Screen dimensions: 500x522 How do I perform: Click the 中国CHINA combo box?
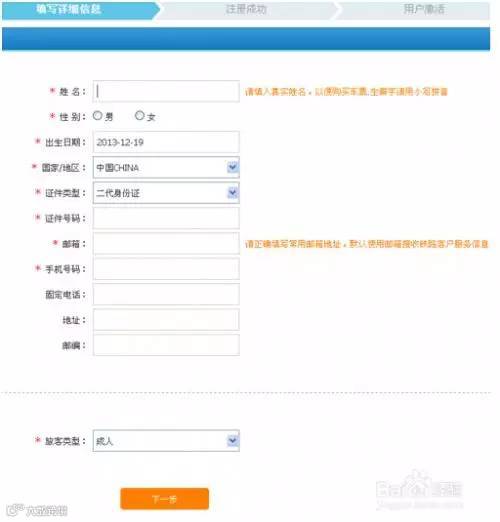pos(166,167)
